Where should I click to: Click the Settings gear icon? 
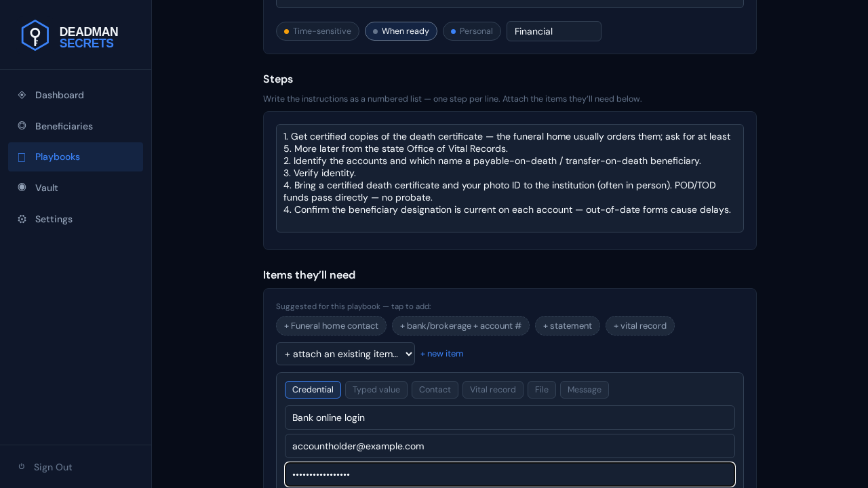click(22, 219)
